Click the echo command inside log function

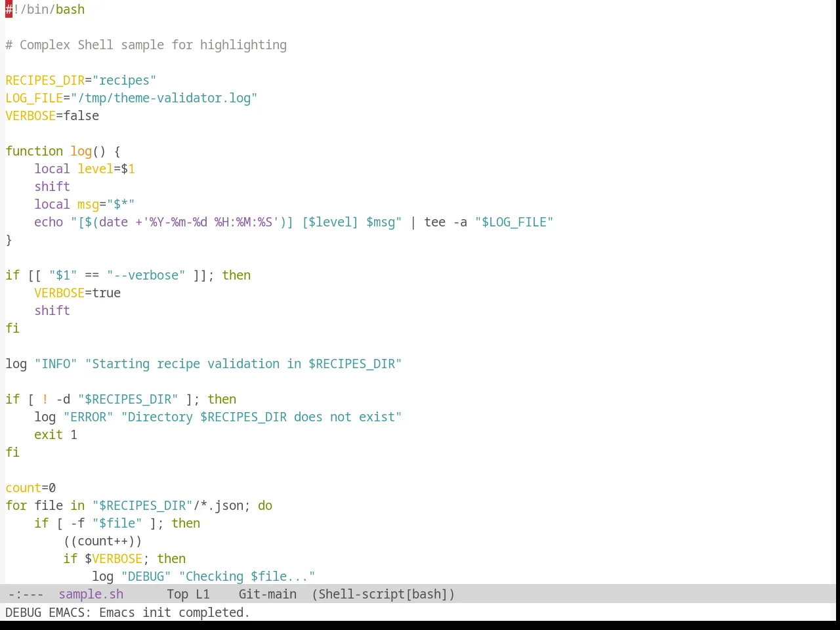49,222
